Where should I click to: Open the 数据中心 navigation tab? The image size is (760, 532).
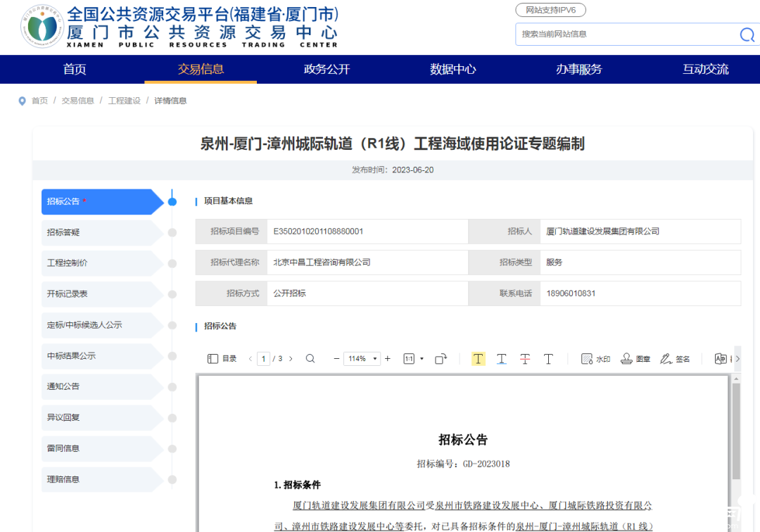coord(452,69)
